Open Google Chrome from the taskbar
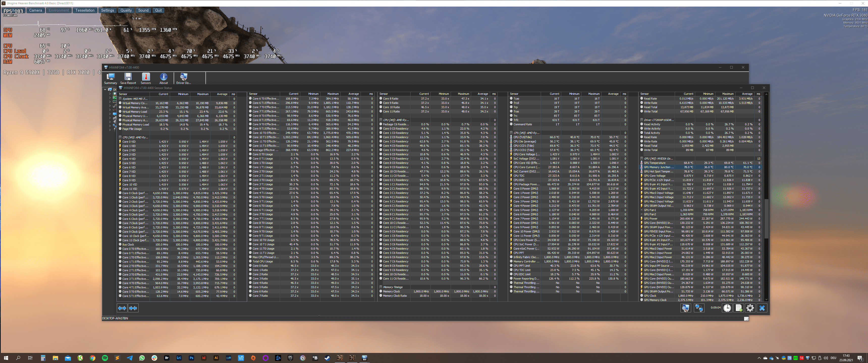 coord(93,358)
